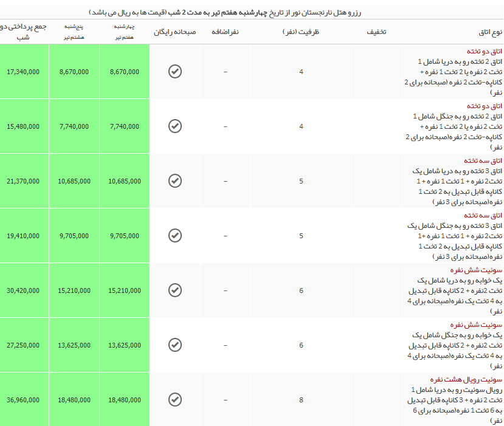
Task: Click the نوع اتاق column header
Action: [490, 32]
